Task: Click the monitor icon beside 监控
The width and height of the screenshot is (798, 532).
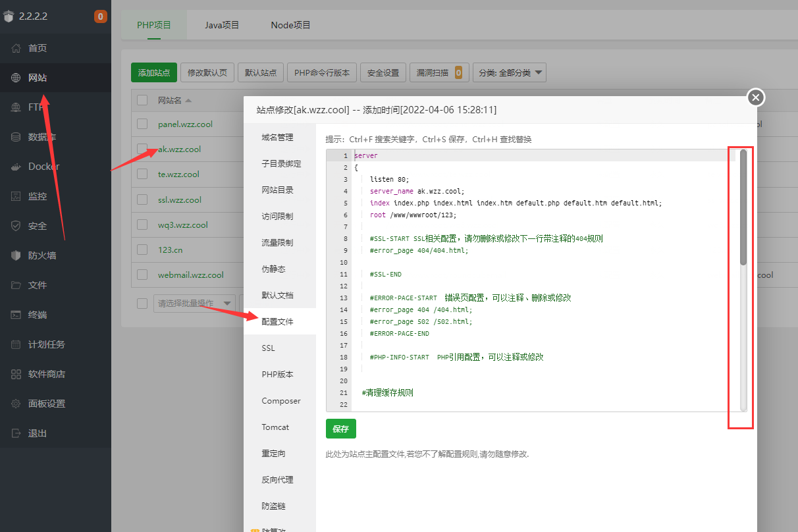Action: point(16,196)
